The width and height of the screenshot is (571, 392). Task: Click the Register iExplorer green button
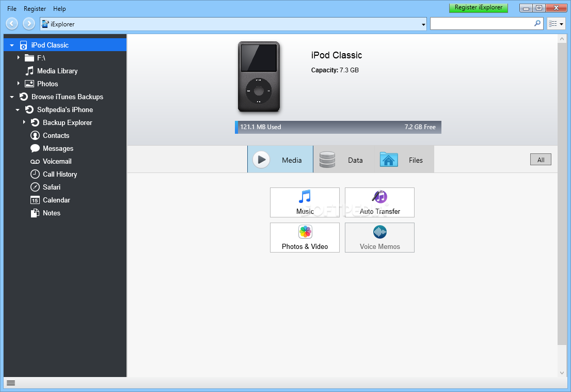tap(479, 8)
